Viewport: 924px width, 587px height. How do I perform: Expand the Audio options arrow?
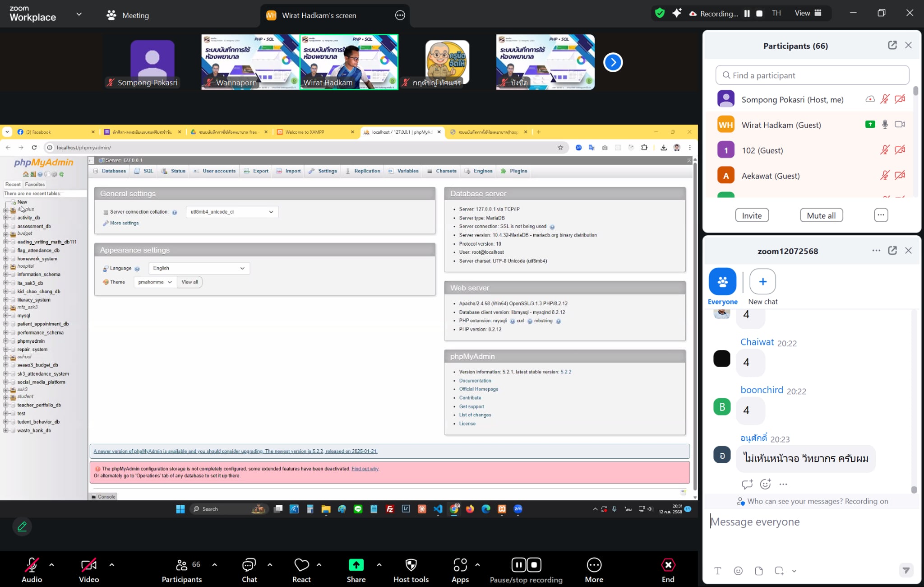51,564
